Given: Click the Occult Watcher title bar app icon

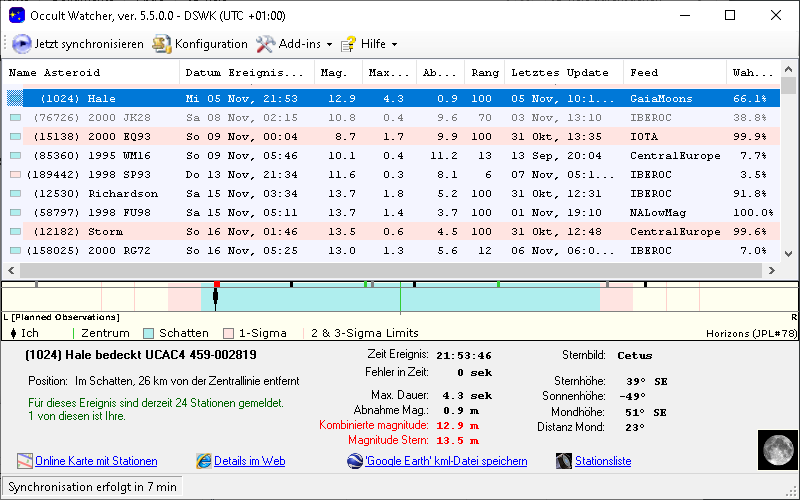Looking at the screenshot, I should click(x=15, y=15).
